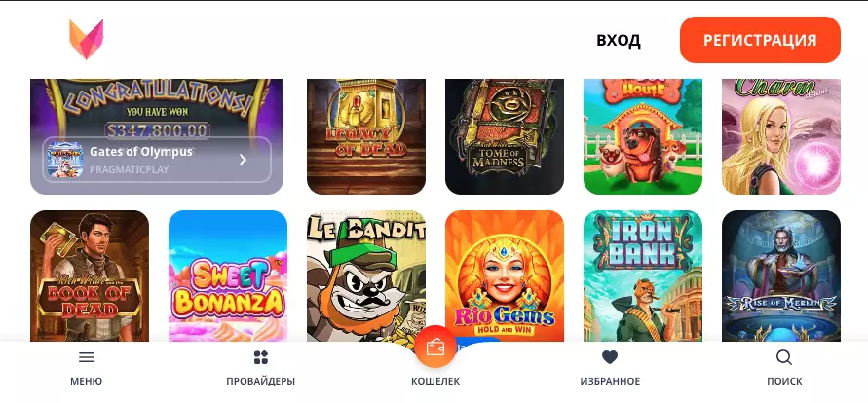The width and height of the screenshot is (868, 403).
Task: Open search via the magnifier icon
Action: 784,357
